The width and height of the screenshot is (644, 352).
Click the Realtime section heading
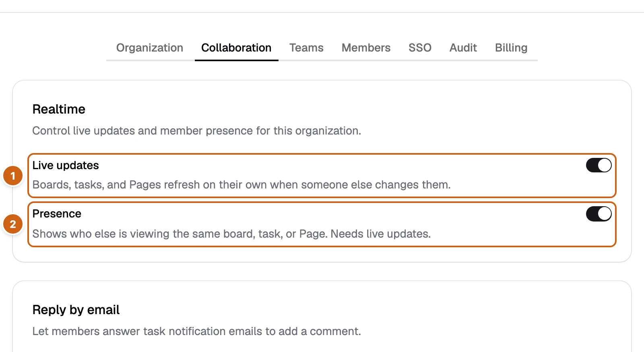(59, 109)
